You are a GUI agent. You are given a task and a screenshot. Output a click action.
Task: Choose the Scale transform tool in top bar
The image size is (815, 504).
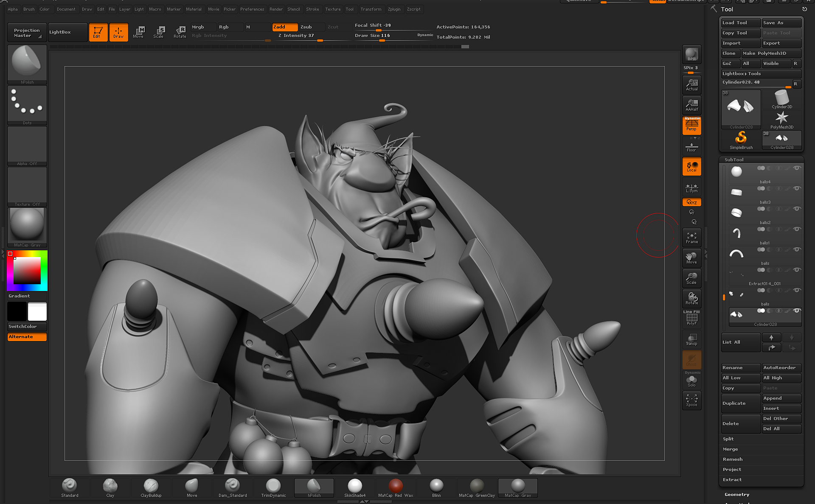[x=159, y=32]
